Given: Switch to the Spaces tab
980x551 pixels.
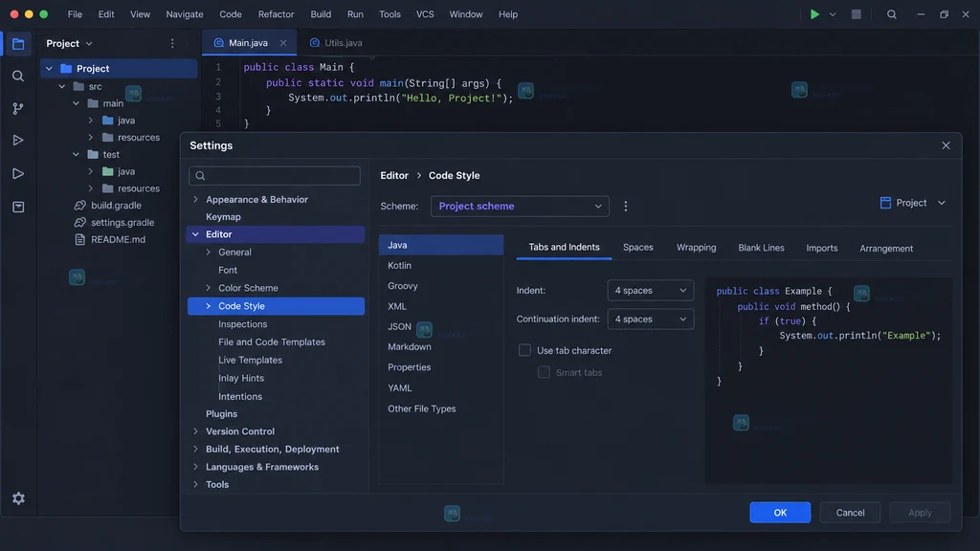Looking at the screenshot, I should [x=637, y=248].
